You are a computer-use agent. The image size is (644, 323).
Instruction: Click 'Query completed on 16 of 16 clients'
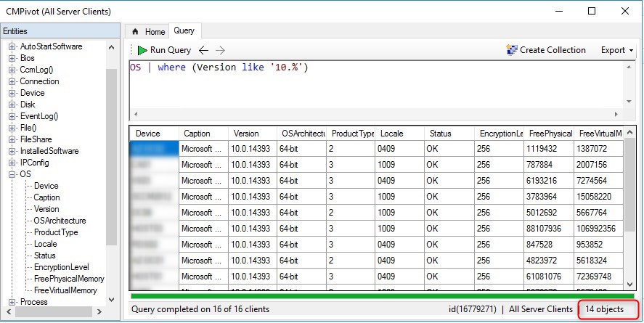pos(200,309)
